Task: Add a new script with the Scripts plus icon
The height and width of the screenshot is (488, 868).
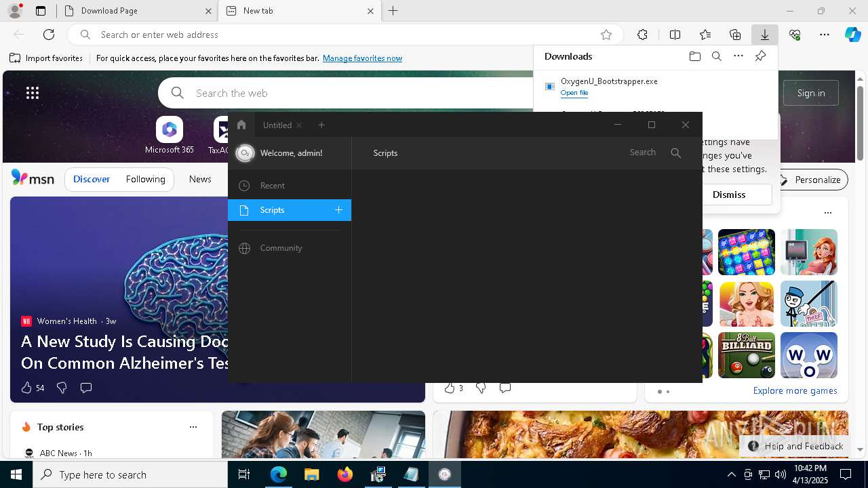Action: point(338,210)
